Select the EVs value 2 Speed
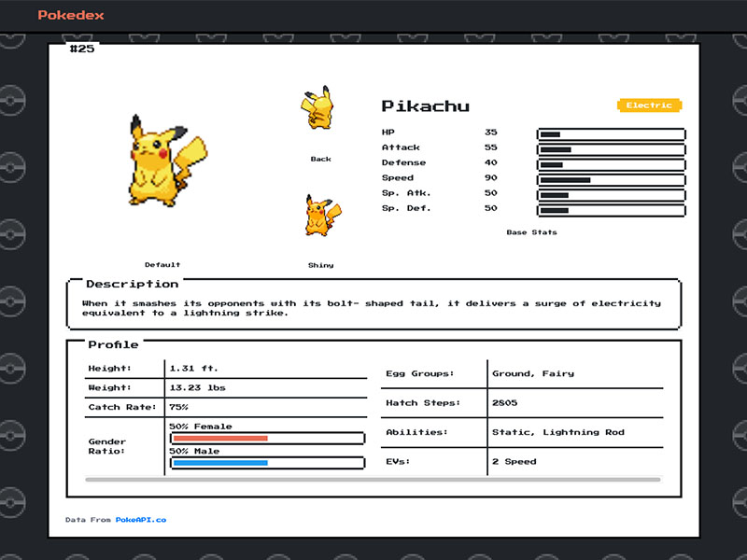Image resolution: width=747 pixels, height=560 pixels. [514, 461]
